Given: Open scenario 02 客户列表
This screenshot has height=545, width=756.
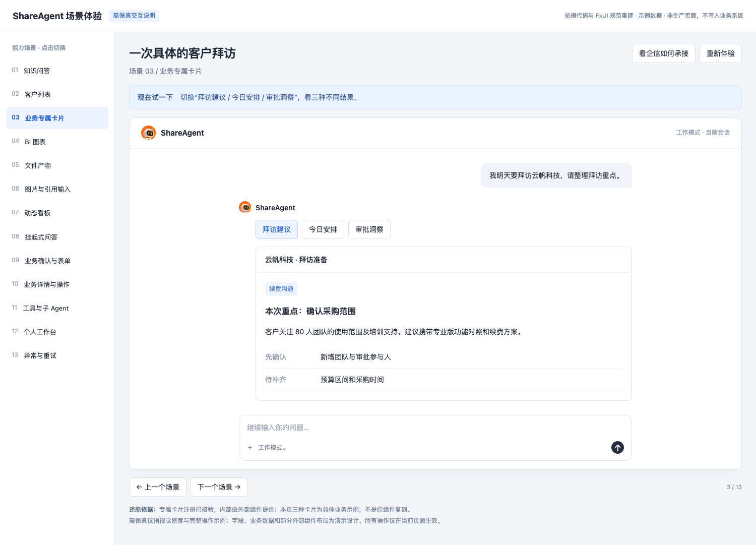Looking at the screenshot, I should pyautogui.click(x=57, y=94).
